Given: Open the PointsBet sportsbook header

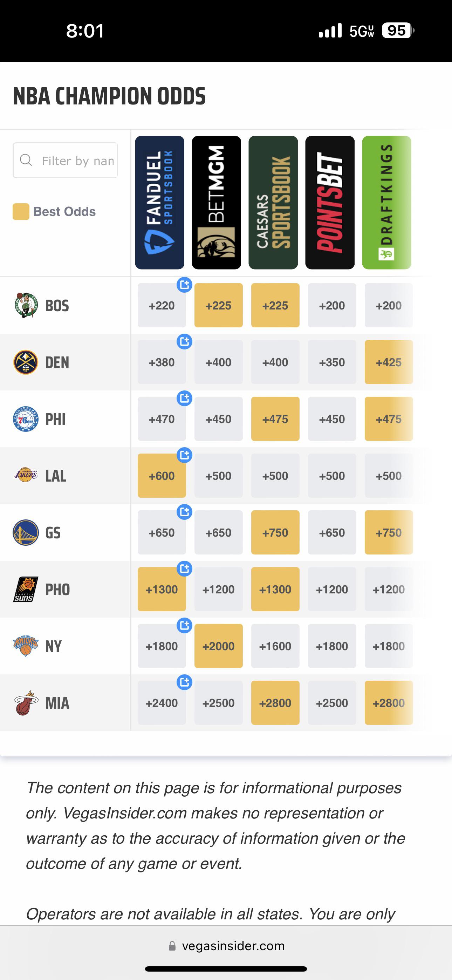Looking at the screenshot, I should (330, 202).
